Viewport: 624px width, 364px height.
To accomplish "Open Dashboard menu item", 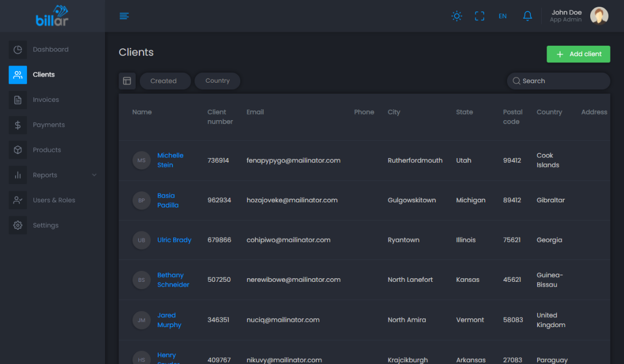I will coord(50,49).
